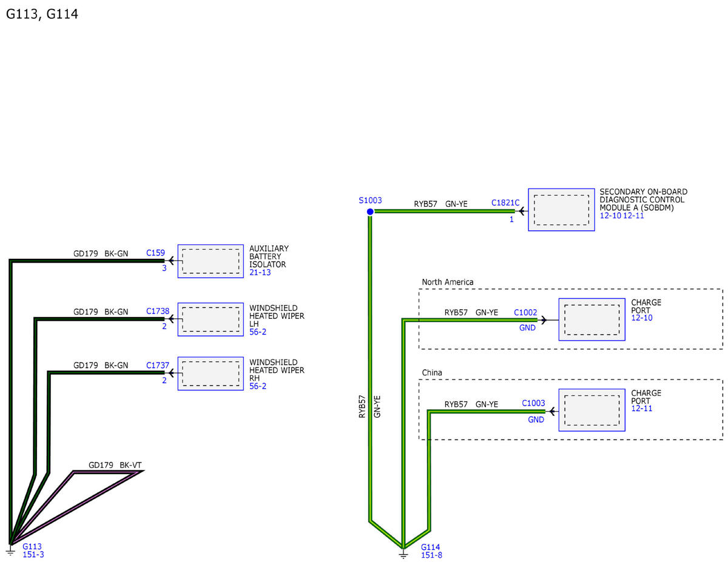Open connector C1821C link
The height and width of the screenshot is (562, 728).
click(505, 203)
